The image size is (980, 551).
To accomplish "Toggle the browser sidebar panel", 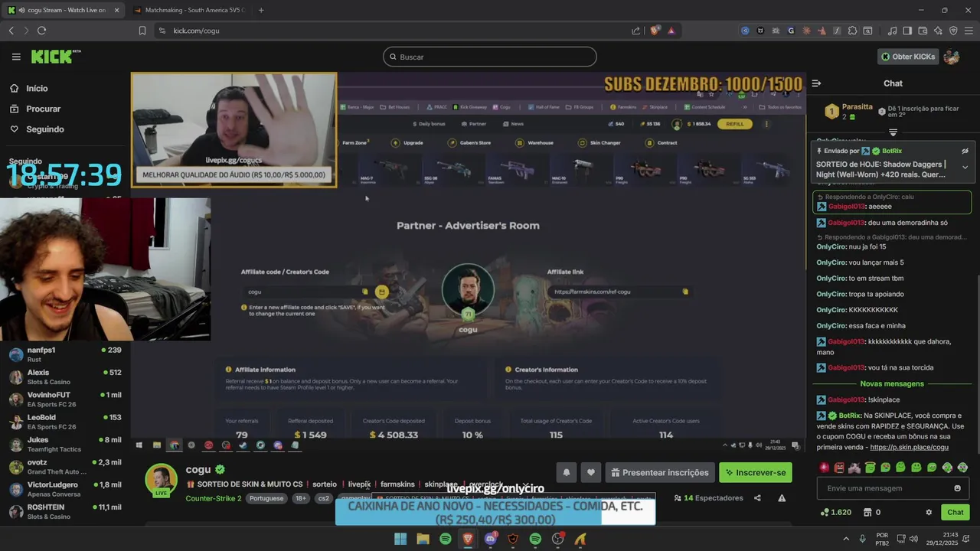I will click(907, 31).
